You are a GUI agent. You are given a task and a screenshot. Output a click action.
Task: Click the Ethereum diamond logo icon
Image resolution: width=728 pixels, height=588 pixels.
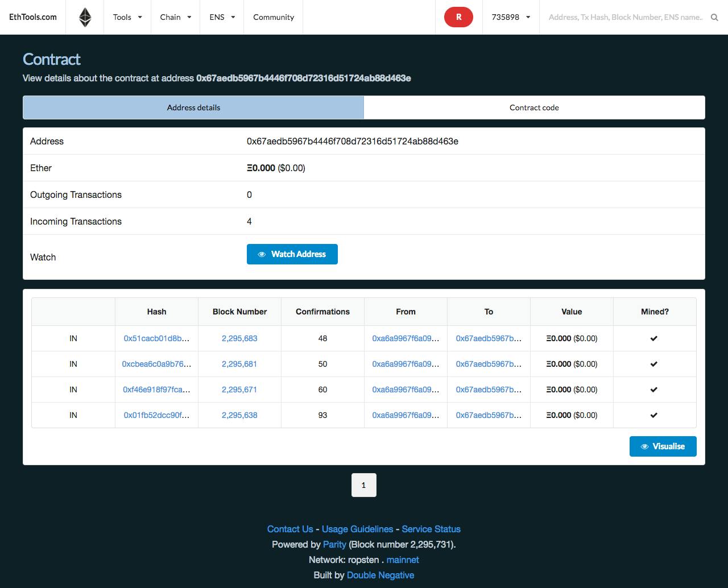coord(85,17)
